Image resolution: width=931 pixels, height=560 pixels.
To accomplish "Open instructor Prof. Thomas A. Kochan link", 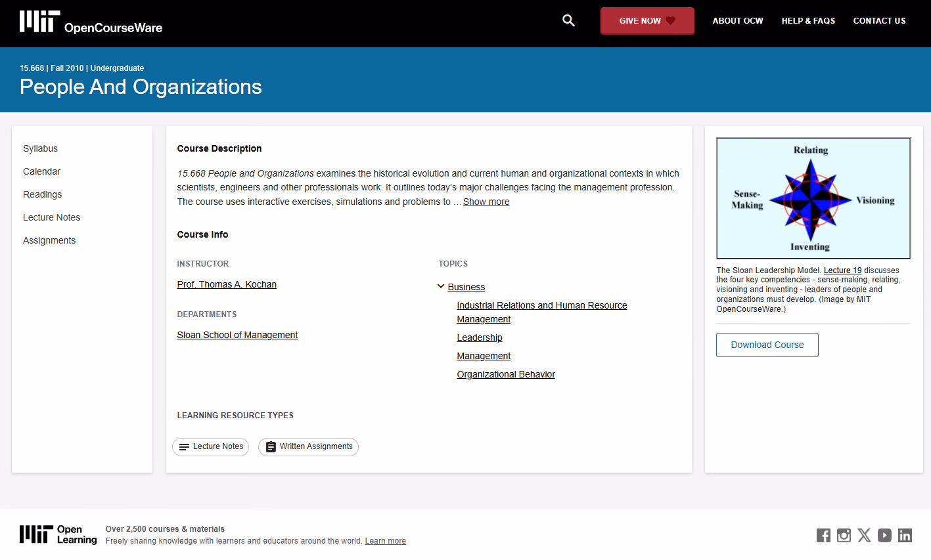I will pos(227,284).
